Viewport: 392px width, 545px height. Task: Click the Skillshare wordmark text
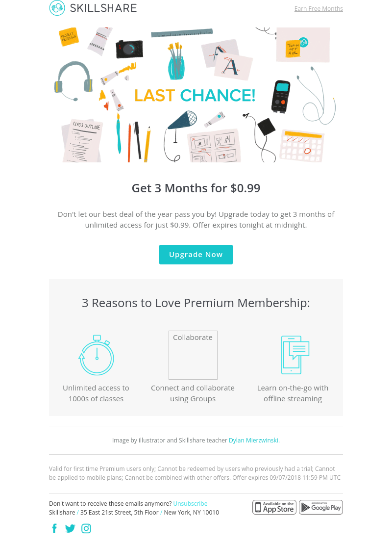[x=103, y=8]
